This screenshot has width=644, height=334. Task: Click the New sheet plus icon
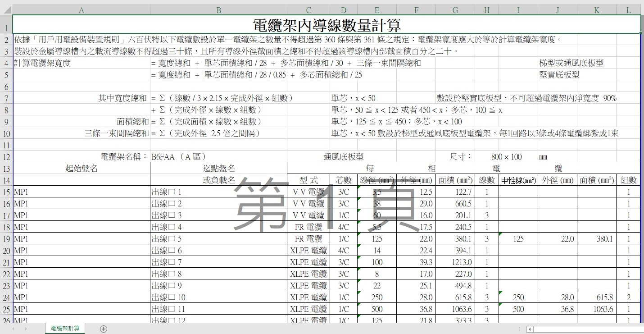click(104, 329)
